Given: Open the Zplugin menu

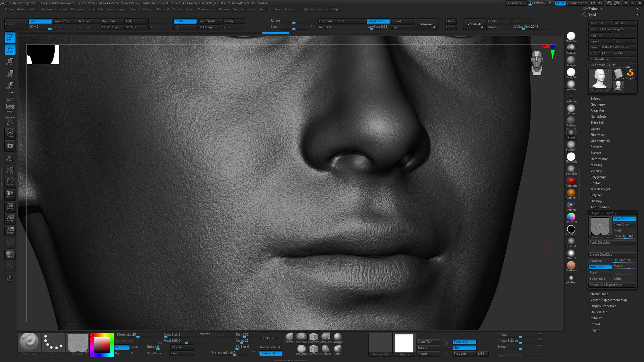Looking at the screenshot, I should click(x=309, y=9).
